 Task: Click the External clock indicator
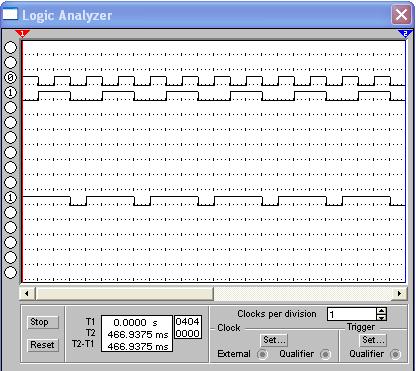(262, 354)
